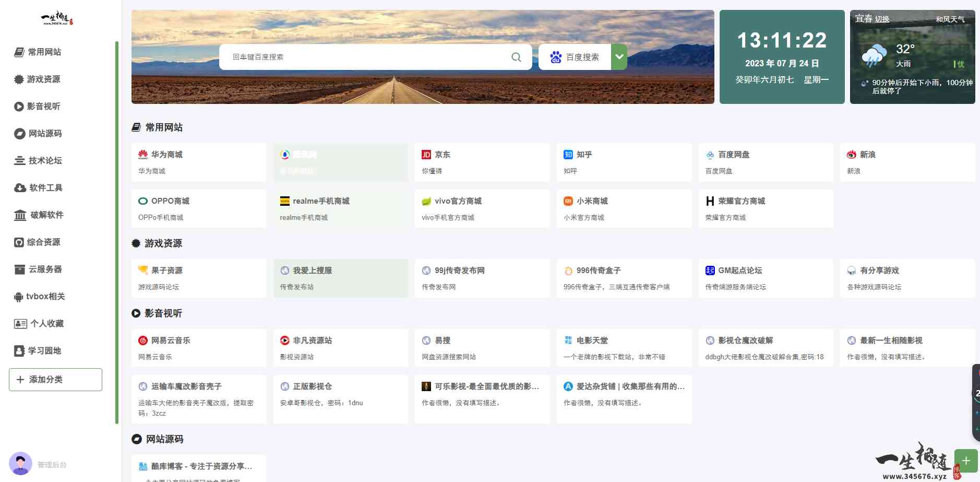Open the 游戏资源 section from sidebar
The height and width of the screenshot is (482, 980).
pos(19,79)
